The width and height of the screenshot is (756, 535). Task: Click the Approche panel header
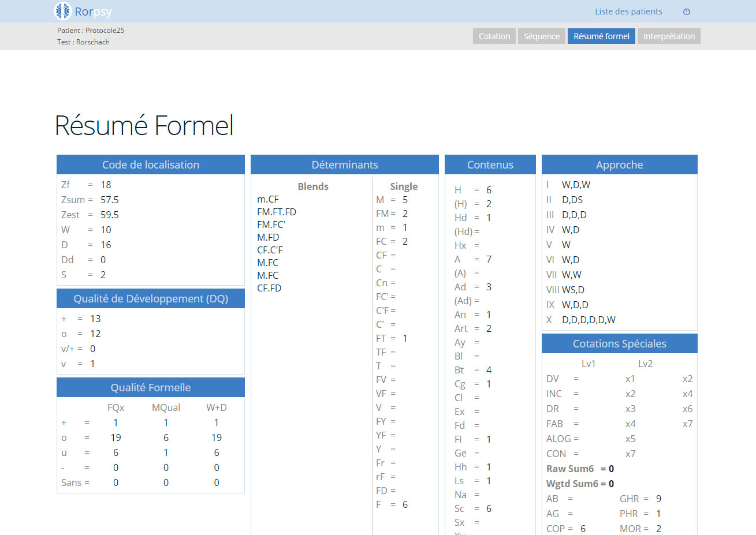620,164
